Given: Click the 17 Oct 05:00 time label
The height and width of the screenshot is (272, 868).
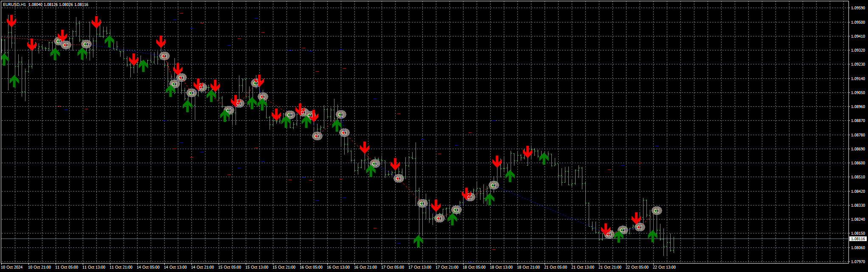Looking at the screenshot, I should 393,267.
